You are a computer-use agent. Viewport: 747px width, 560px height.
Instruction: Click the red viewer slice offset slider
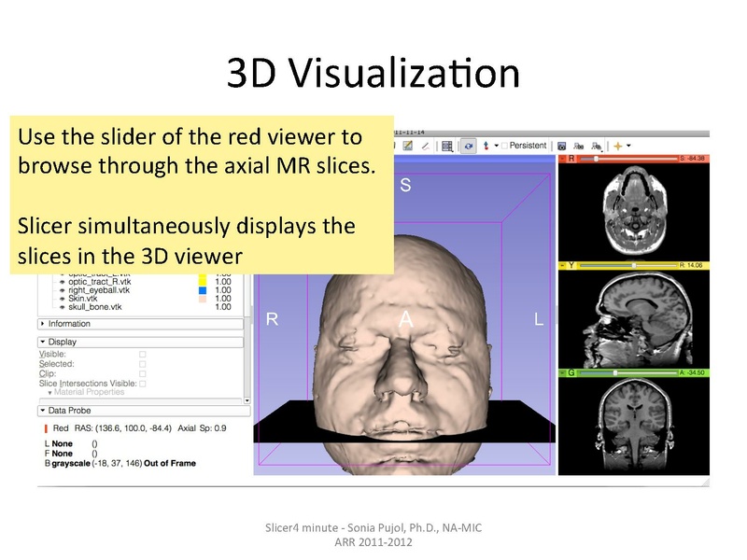pyautogui.click(x=628, y=159)
